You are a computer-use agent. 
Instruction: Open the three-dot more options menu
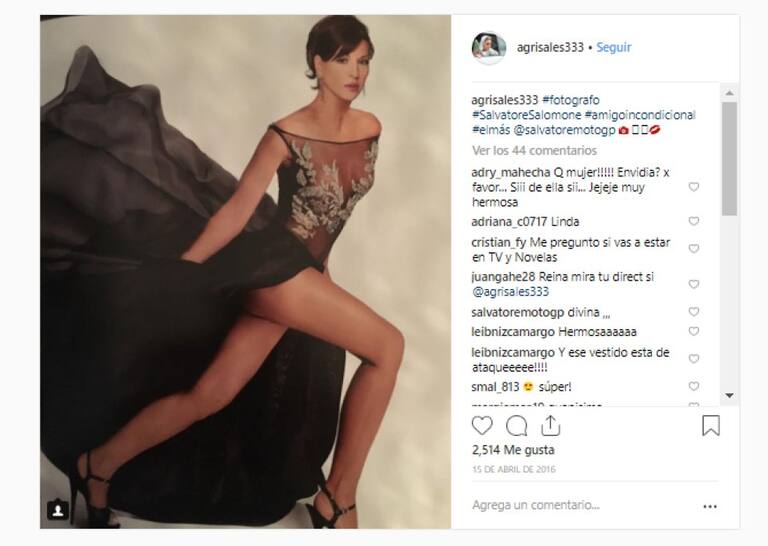pos(710,506)
